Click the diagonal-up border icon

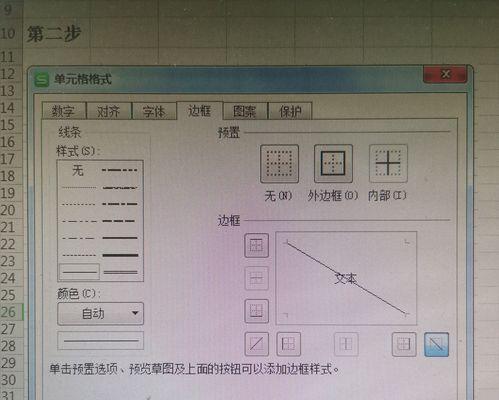(256, 344)
